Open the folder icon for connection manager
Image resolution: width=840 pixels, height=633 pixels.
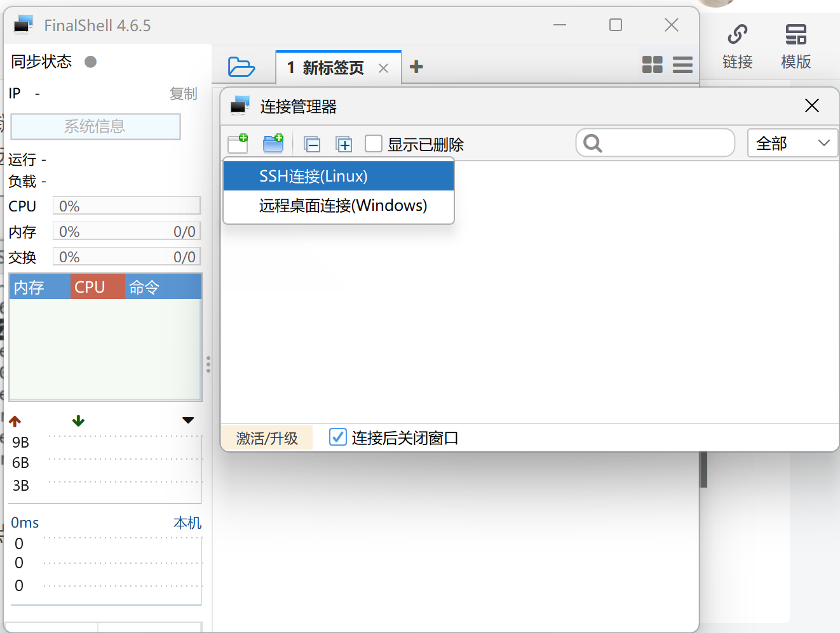pos(241,67)
